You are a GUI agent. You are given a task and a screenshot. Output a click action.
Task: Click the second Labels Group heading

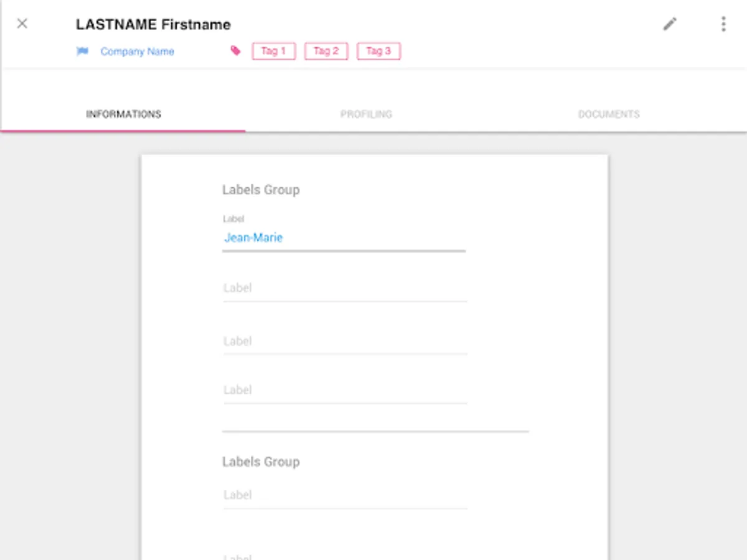(x=261, y=462)
